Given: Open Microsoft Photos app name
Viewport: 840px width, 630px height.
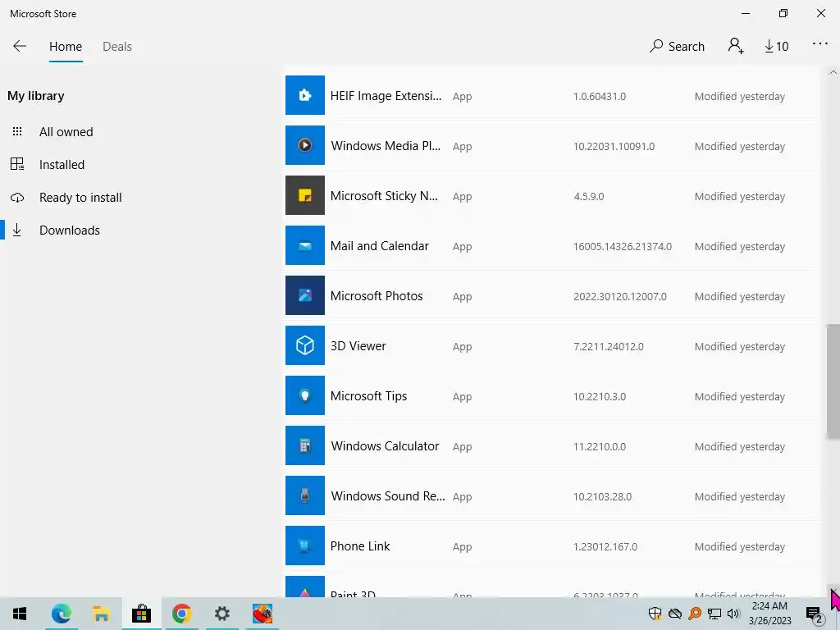Looking at the screenshot, I should [377, 295].
